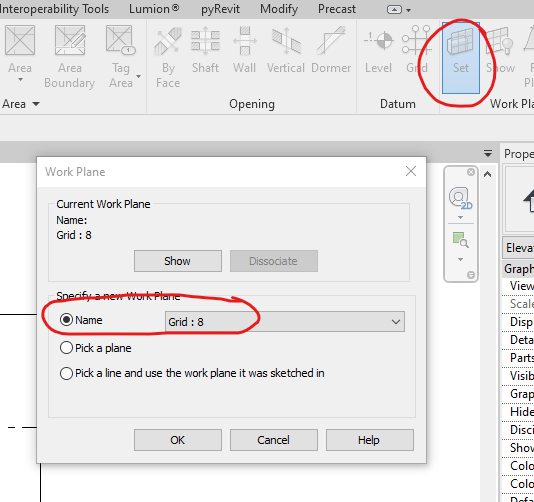Select the Name radio button
This screenshot has height=502, width=534.
(66, 320)
